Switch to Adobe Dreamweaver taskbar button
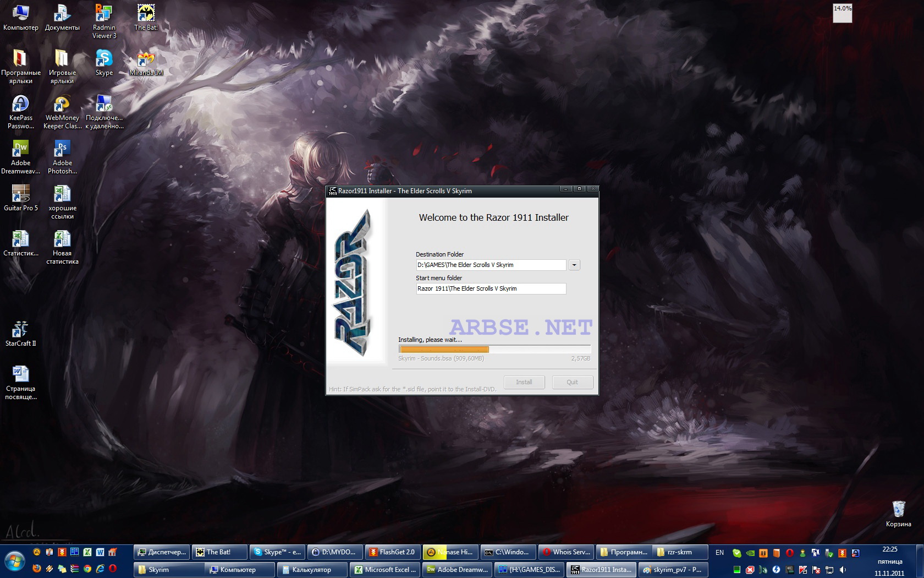The height and width of the screenshot is (578, 924). [x=457, y=570]
